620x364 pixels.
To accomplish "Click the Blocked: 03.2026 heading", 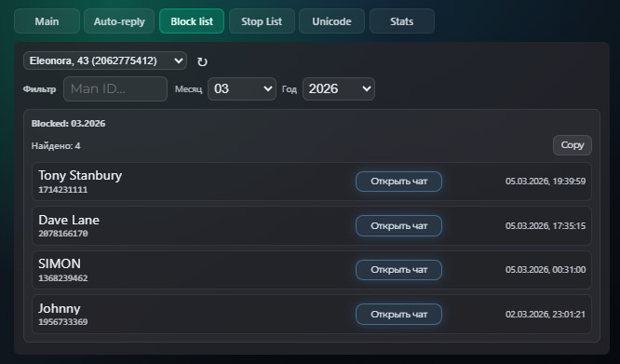I will 68,124.
